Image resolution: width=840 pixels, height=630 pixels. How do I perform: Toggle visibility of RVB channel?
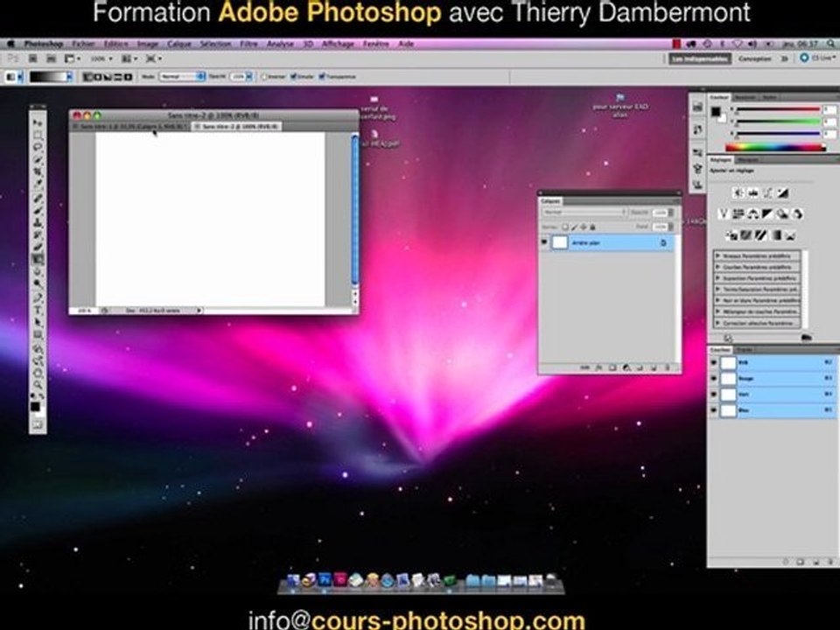(714, 362)
